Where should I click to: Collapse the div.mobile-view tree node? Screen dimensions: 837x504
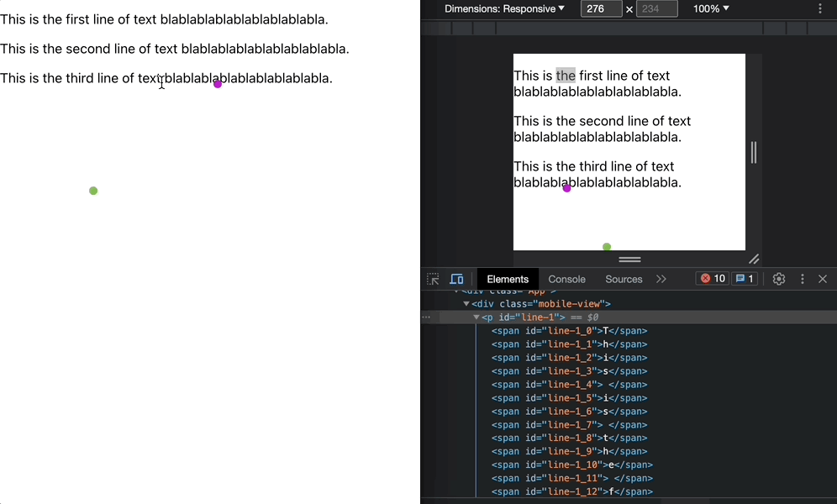[x=466, y=303]
